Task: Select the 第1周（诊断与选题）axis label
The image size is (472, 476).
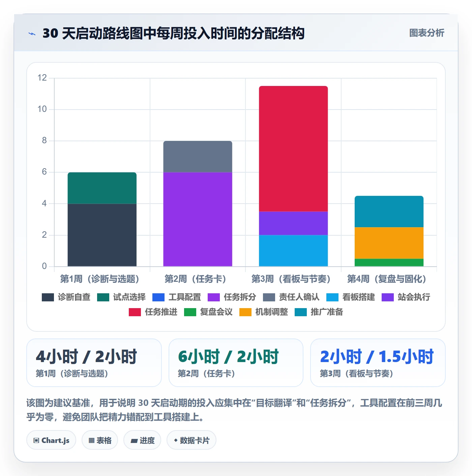Action: [99, 279]
